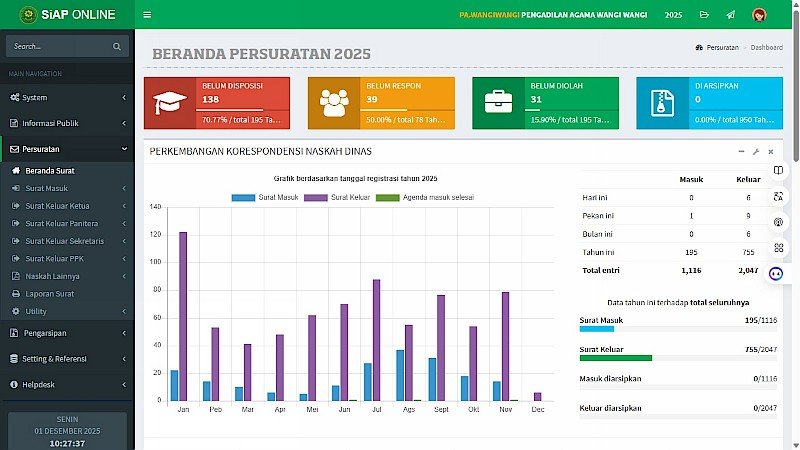This screenshot has width=800, height=450.
Task: Open the wrench settings on chart panel
Action: (756, 152)
